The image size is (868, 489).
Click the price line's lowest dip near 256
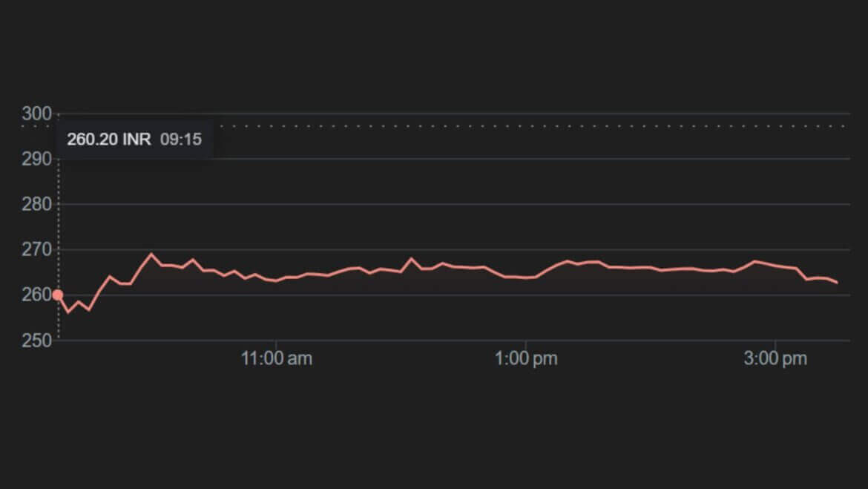[68, 312]
